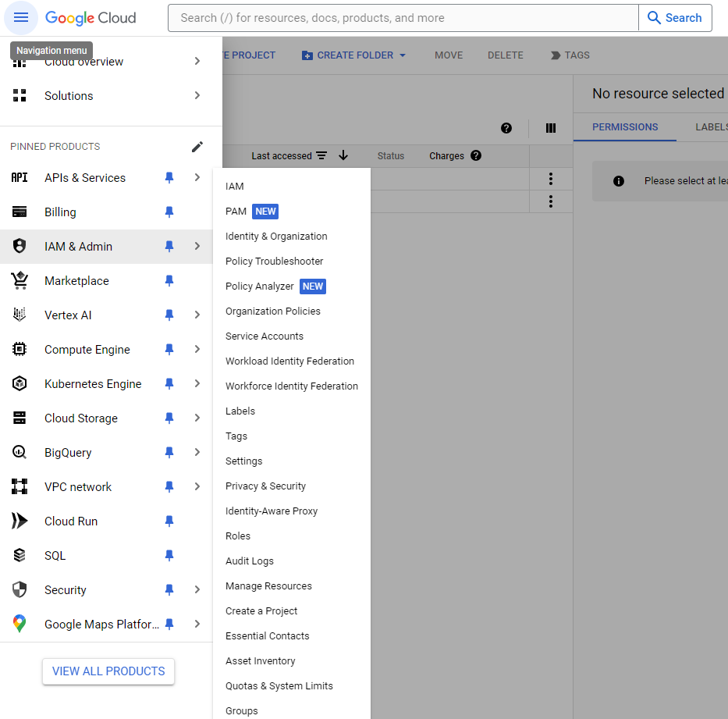The image size is (728, 719).
Task: Expand the Compute Engine submenu arrow
Action: click(x=197, y=350)
